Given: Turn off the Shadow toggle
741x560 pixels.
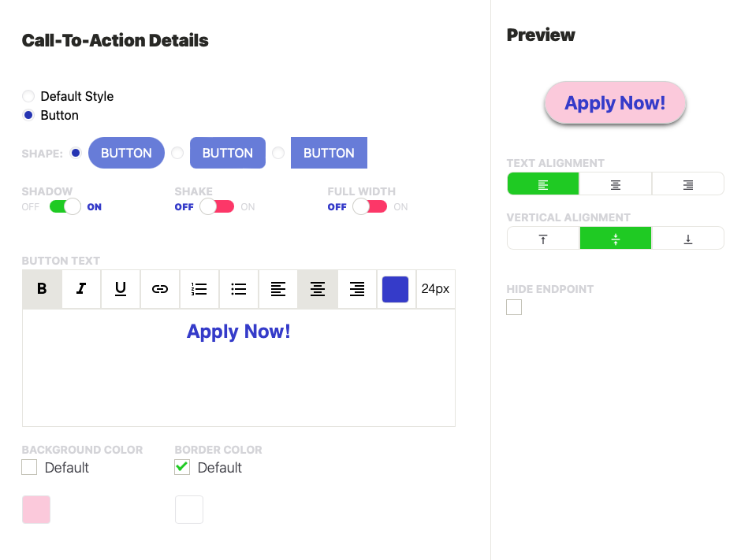Looking at the screenshot, I should pyautogui.click(x=65, y=207).
